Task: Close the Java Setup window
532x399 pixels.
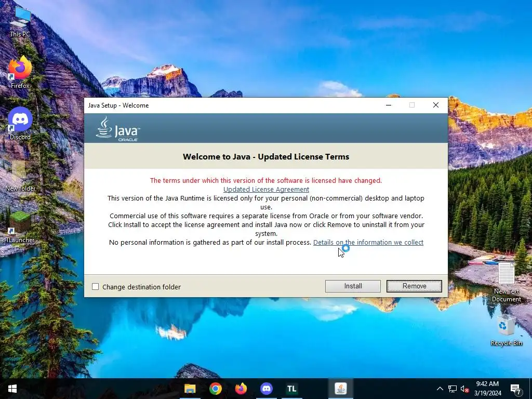Action: (436, 105)
